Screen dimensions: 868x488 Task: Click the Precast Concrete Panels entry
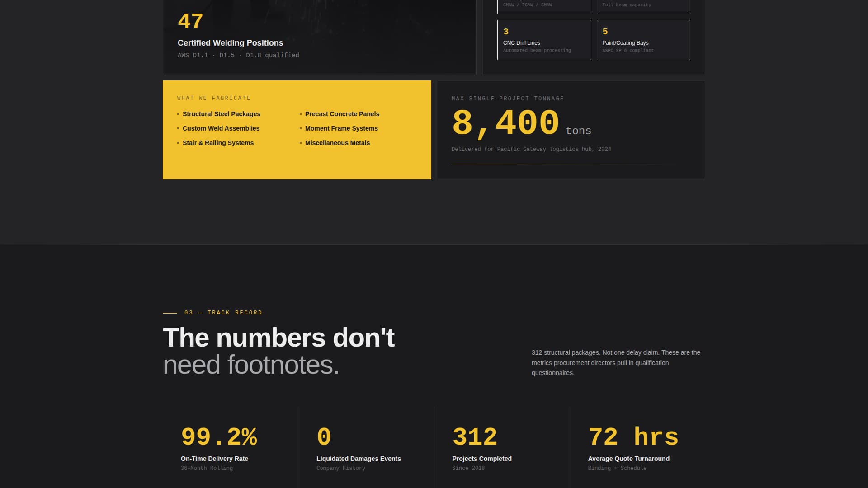[342, 114]
